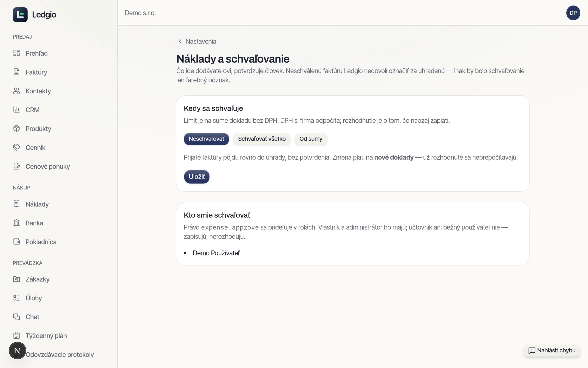Image resolution: width=588 pixels, height=368 pixels.
Task: Click the Týždenný plán calendar icon
Action: tap(17, 336)
